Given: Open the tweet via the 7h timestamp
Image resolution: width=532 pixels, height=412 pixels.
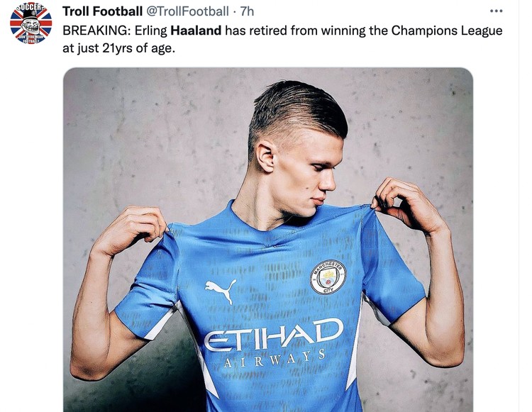Looking at the screenshot, I should click(247, 11).
